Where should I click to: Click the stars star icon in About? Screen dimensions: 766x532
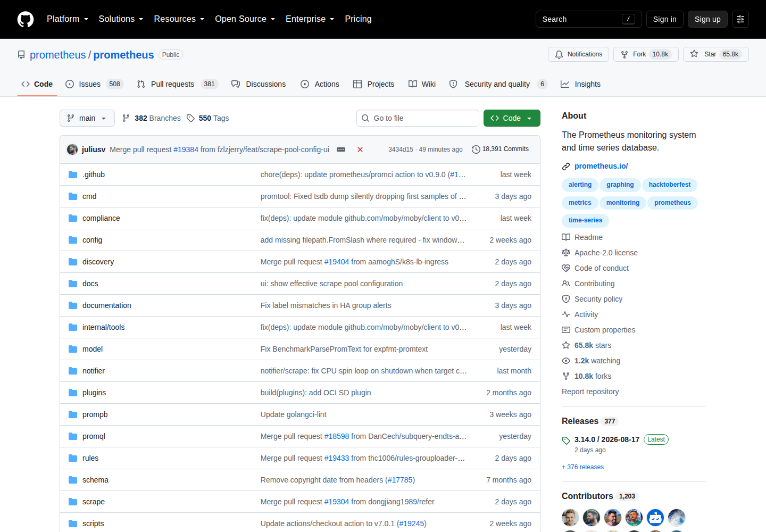566,345
